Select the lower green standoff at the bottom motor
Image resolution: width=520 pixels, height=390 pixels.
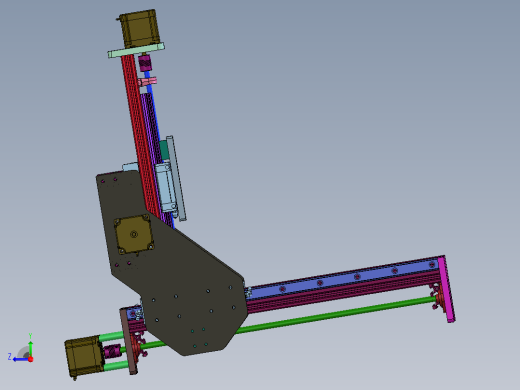(115, 366)
